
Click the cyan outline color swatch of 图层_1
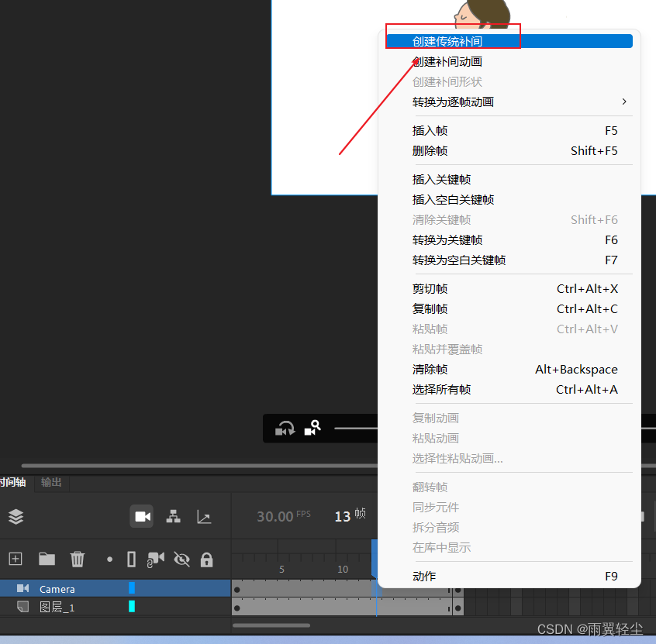132,606
